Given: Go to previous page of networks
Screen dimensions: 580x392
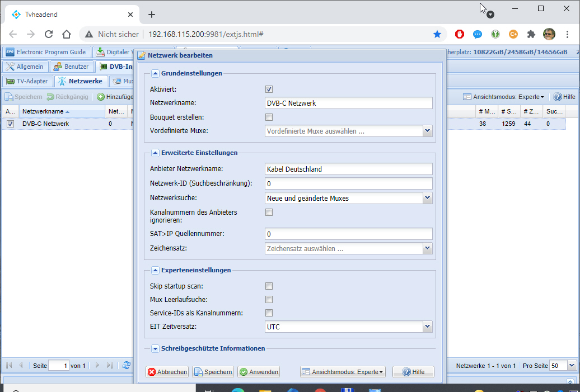Looking at the screenshot, I should (x=21, y=365).
